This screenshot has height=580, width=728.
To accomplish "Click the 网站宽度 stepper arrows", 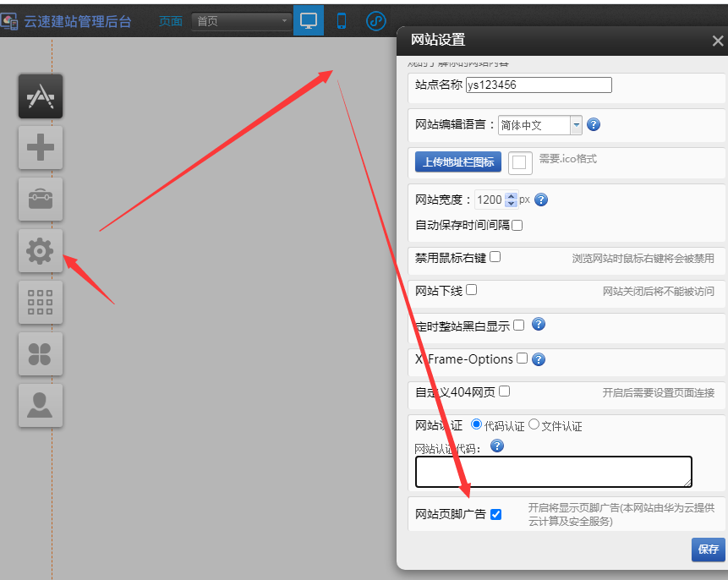I will (x=511, y=200).
